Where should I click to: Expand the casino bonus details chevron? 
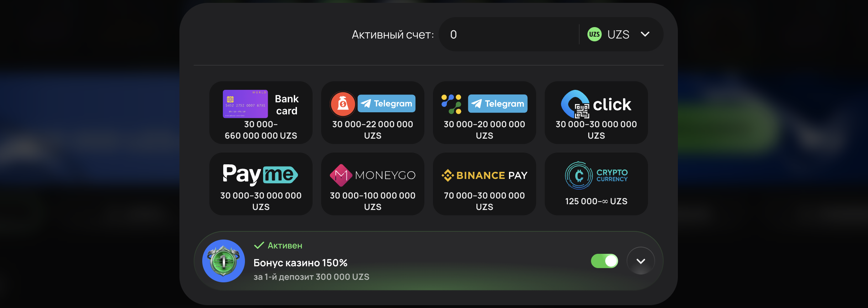640,261
